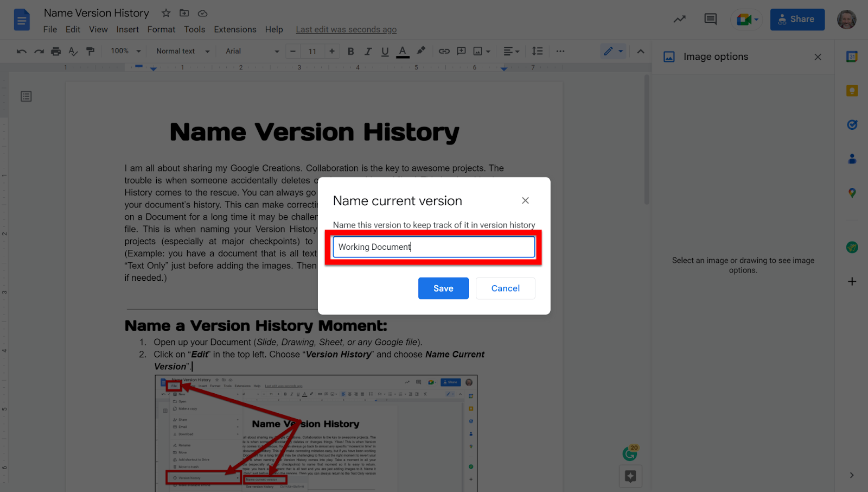Hide the side panel with chevron
868x492 pixels.
(852, 475)
